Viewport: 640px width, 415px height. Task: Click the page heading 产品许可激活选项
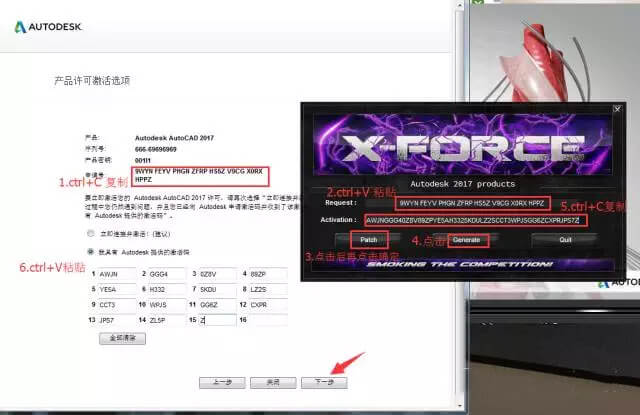(x=92, y=80)
